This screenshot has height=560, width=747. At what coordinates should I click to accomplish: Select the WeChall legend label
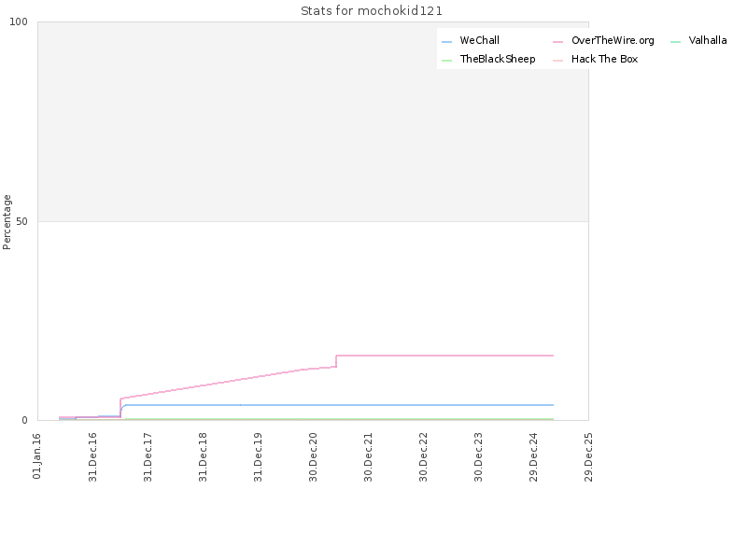(479, 40)
